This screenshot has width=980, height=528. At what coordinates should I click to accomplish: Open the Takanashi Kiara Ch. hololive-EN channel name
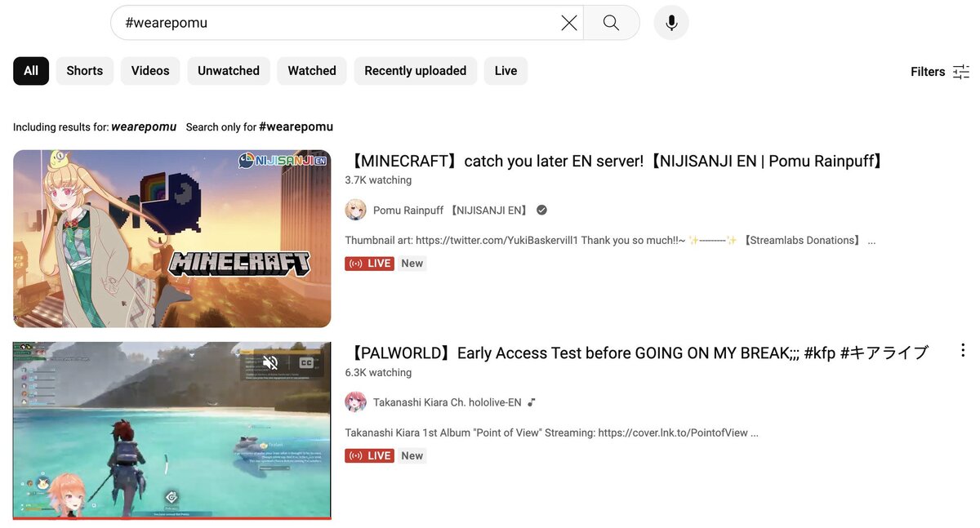point(447,402)
